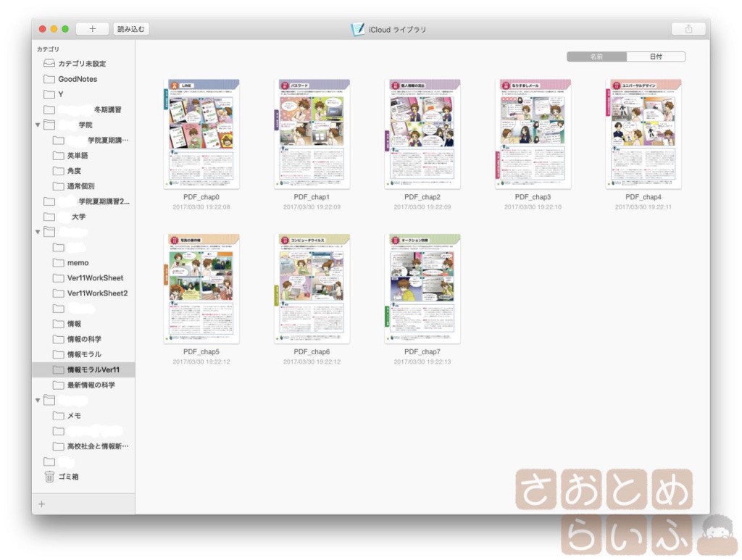Select the Ver11WorkSheet folder icon
Viewport: 742px width, 560px height.
59,277
